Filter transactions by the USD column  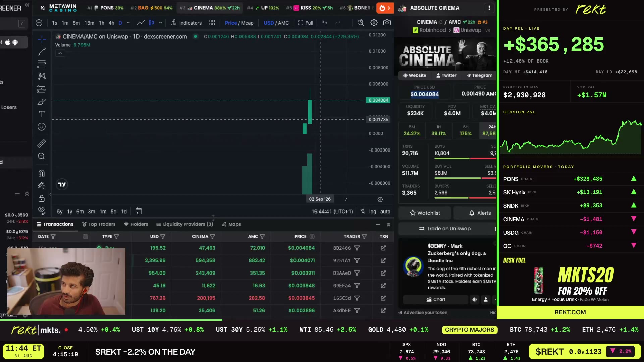click(163, 237)
